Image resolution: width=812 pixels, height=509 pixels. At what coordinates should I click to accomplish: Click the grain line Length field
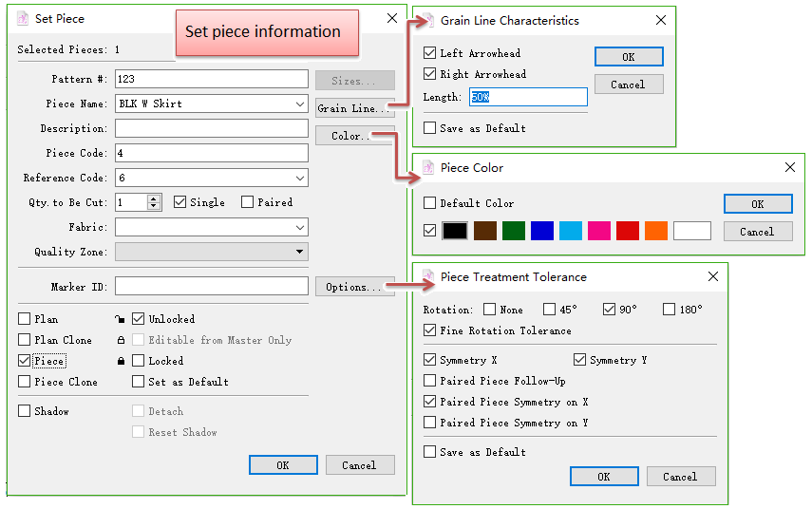coord(527,97)
